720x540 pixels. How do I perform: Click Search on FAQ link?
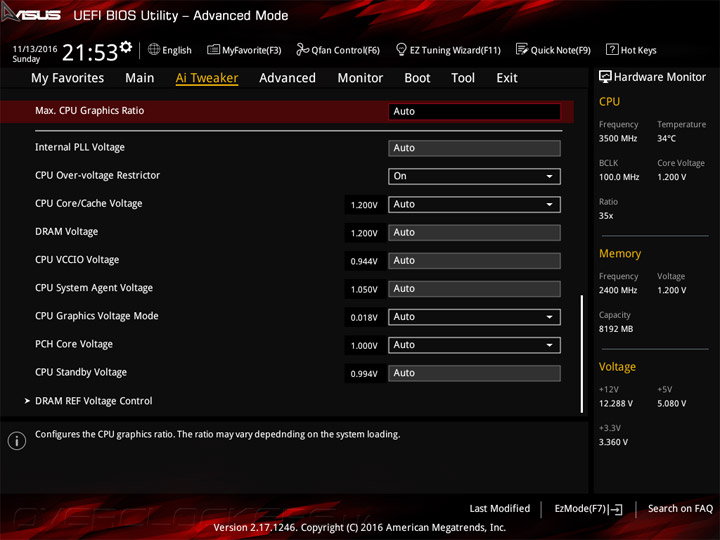pos(680,508)
